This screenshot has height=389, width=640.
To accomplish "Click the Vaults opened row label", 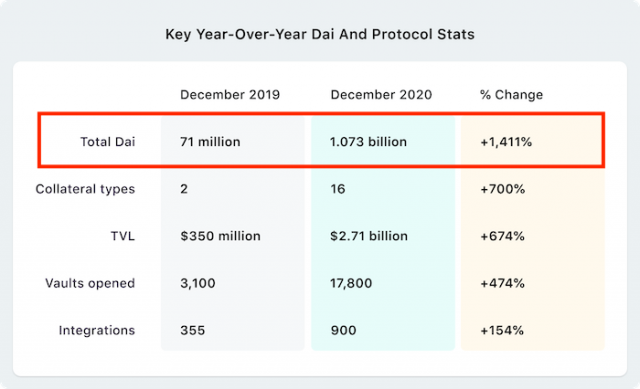I will click(90, 283).
